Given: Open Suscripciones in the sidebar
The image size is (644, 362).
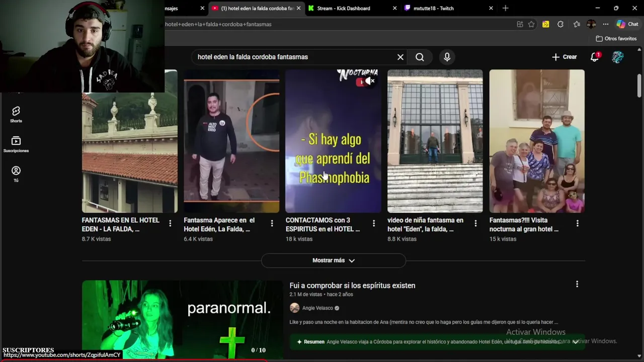Looking at the screenshot, I should (16, 144).
